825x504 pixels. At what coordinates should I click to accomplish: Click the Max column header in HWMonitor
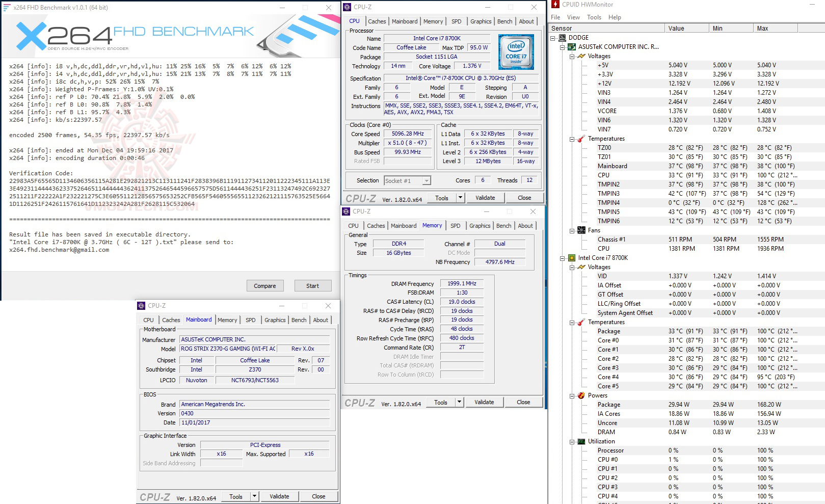[762, 28]
